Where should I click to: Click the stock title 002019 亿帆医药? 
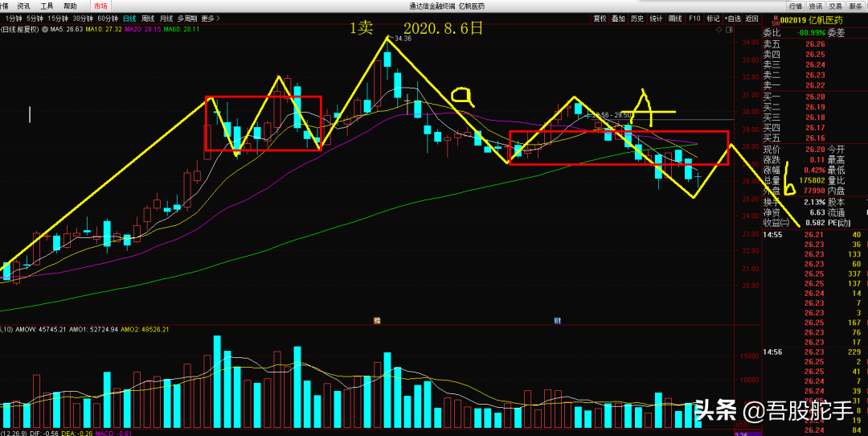[811, 20]
